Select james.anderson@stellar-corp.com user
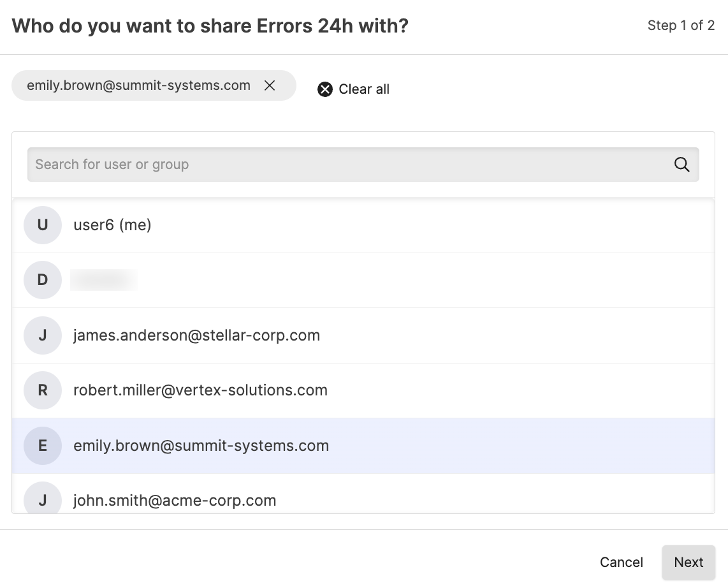728x588 pixels. point(196,335)
